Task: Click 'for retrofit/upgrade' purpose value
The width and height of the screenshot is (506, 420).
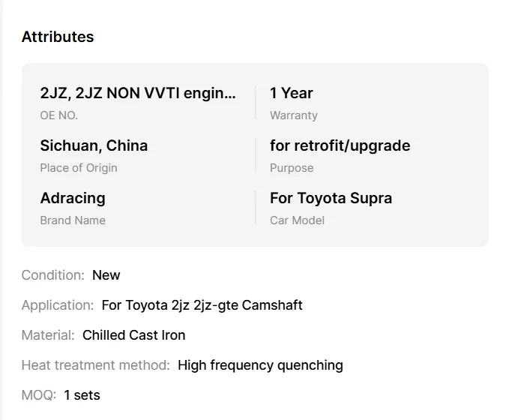Action: coord(340,145)
